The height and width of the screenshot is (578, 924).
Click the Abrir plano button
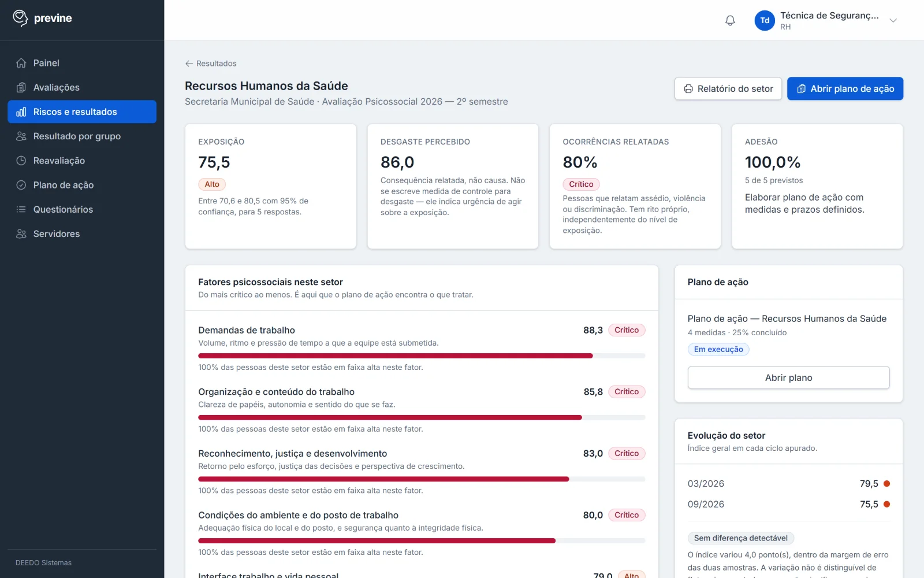click(788, 377)
